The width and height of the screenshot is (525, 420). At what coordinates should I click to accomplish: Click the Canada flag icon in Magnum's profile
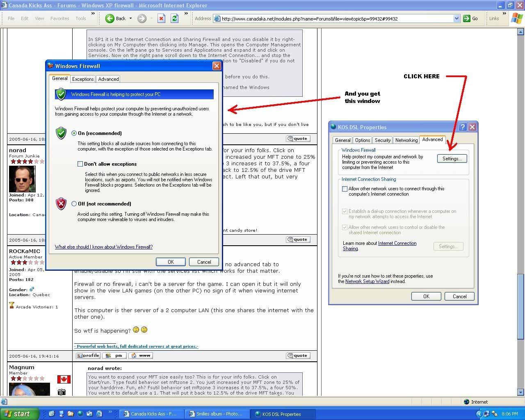pos(64,379)
